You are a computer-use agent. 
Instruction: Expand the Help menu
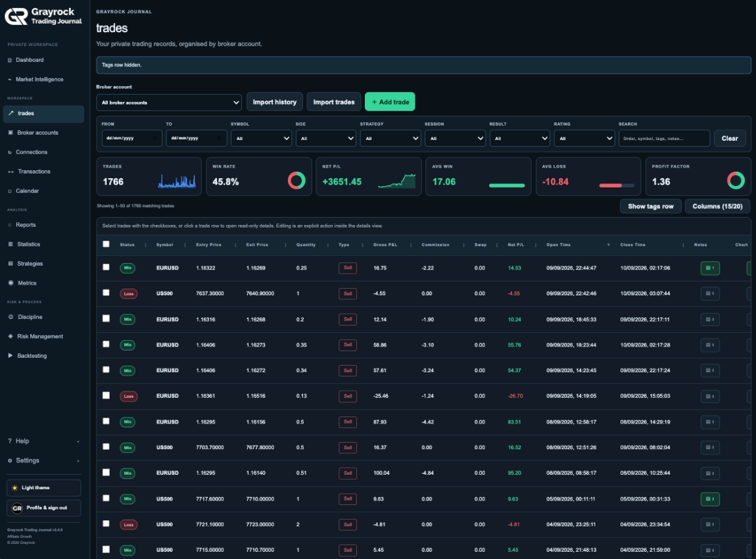point(43,441)
